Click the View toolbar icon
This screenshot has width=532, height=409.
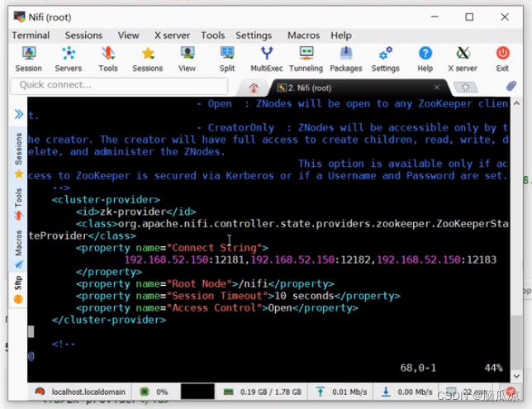(187, 59)
